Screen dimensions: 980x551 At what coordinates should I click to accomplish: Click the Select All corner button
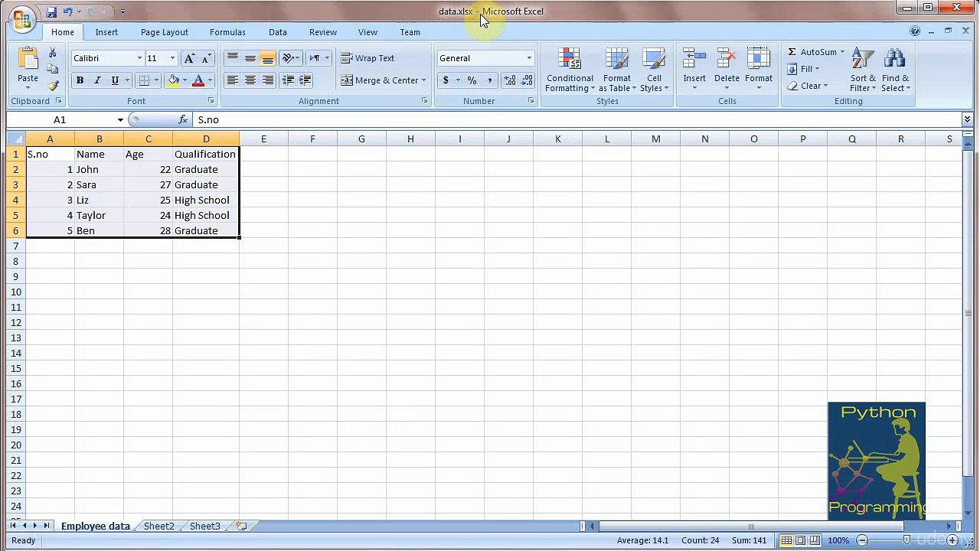15,139
